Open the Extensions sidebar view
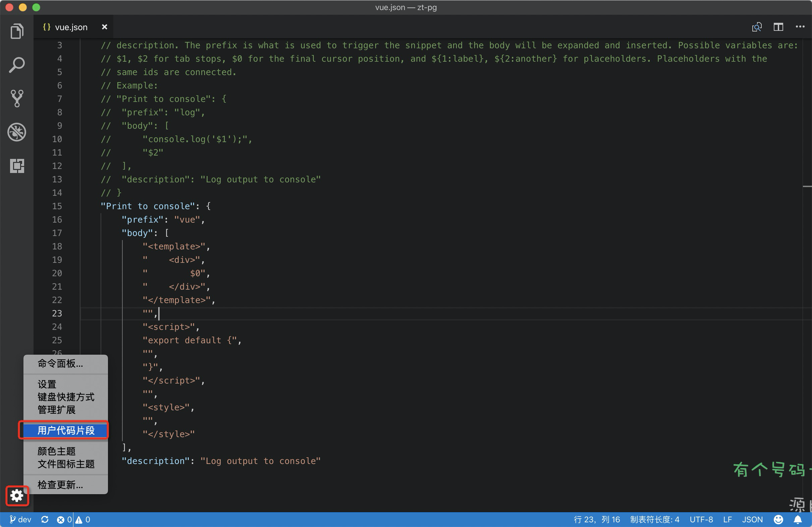The image size is (812, 527). 17,166
